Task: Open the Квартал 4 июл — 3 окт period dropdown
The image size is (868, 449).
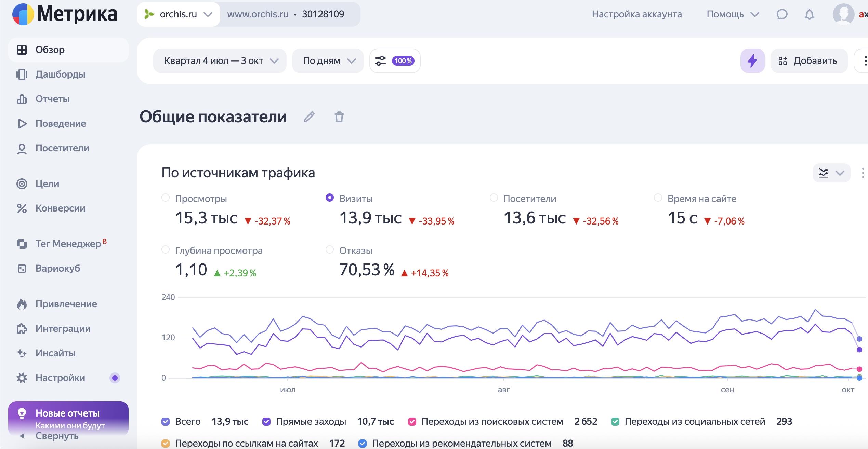Action: 220,61
